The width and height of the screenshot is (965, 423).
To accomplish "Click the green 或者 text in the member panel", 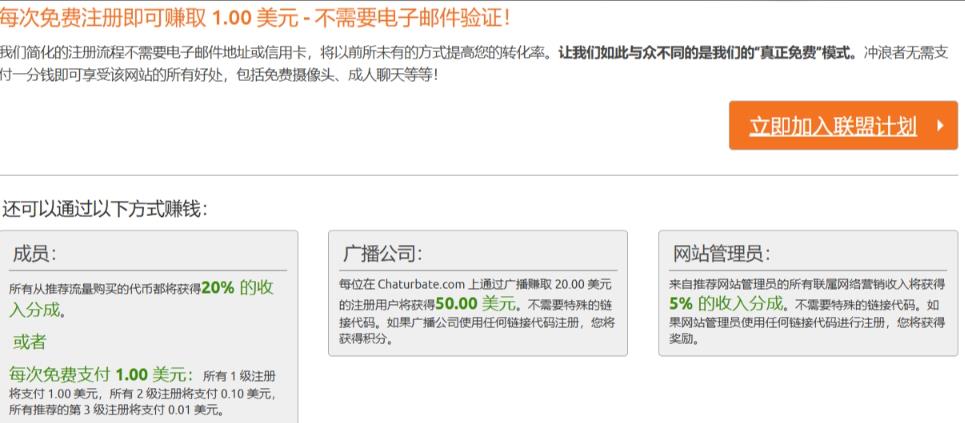I will click(30, 342).
